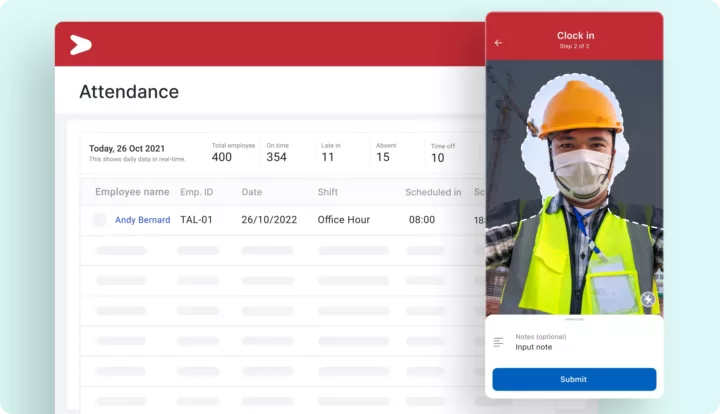The width and height of the screenshot is (720, 414).
Task: Go back using the Clock in arrow
Action: pos(498,43)
